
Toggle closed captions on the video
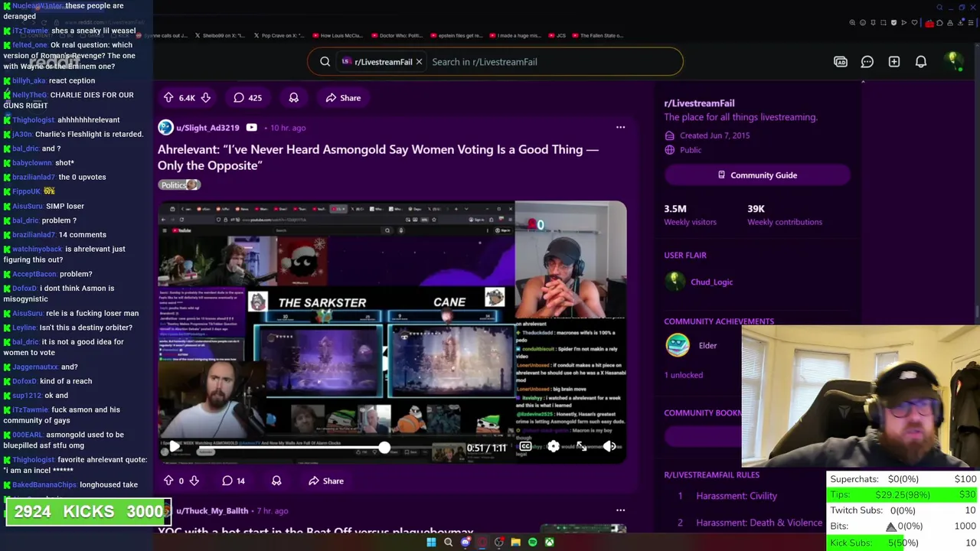coord(525,447)
